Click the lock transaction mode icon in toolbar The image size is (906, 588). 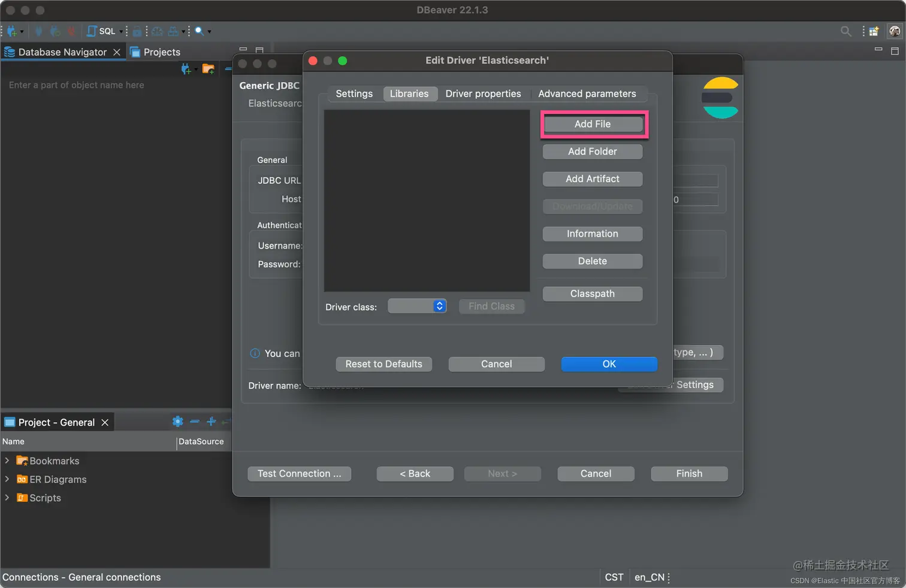click(137, 31)
